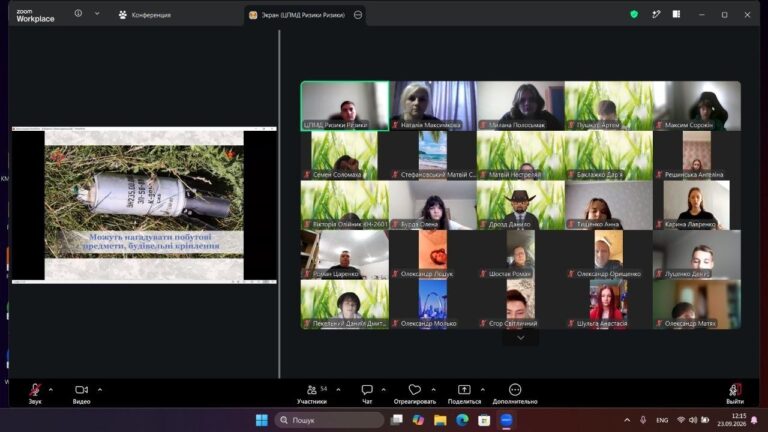Expand the arrow beside Участники
This screenshot has height=432, width=768.
coord(338,390)
